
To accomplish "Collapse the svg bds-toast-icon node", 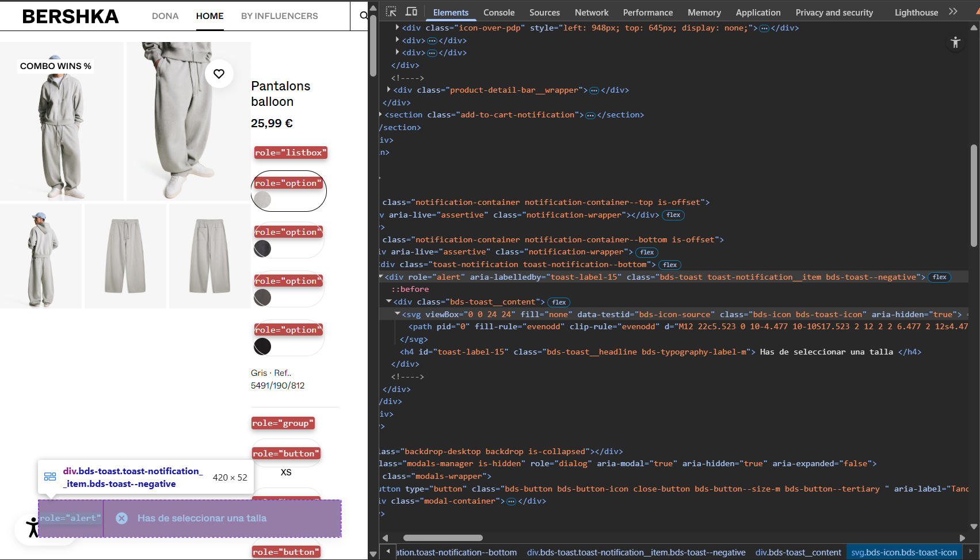I will [397, 314].
